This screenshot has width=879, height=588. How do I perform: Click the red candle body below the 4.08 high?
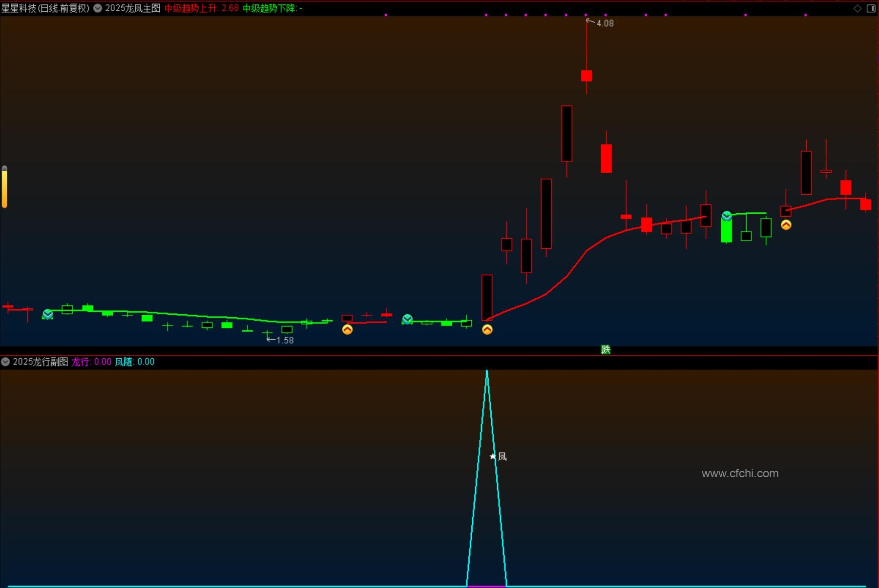[x=586, y=76]
